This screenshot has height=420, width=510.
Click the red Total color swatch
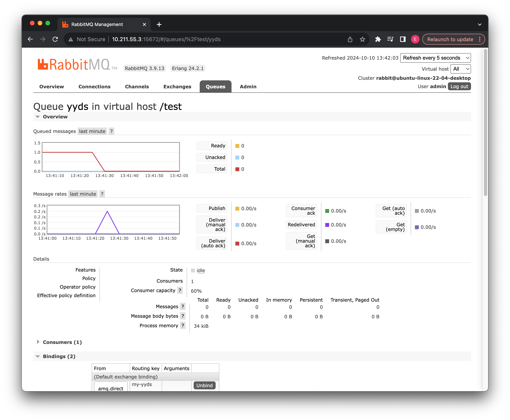(x=237, y=169)
